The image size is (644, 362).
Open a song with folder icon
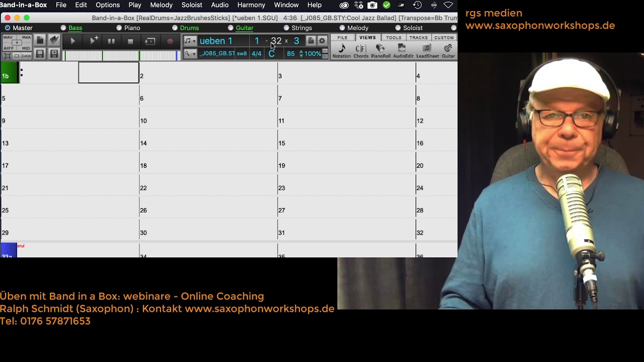point(54,40)
